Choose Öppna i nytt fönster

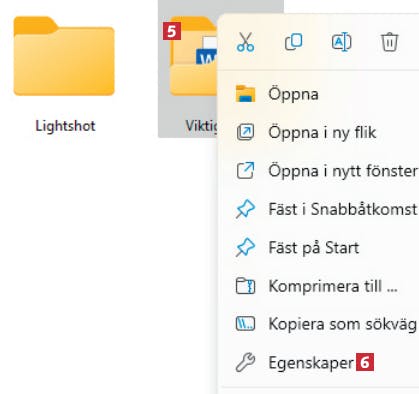[x=318, y=171]
